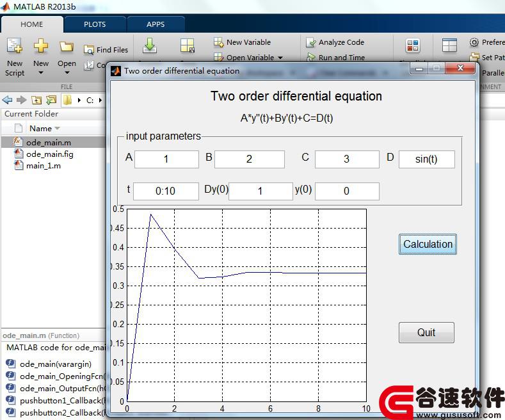
Task: Open the Open Variable dropdown arrow
Action: pos(280,58)
